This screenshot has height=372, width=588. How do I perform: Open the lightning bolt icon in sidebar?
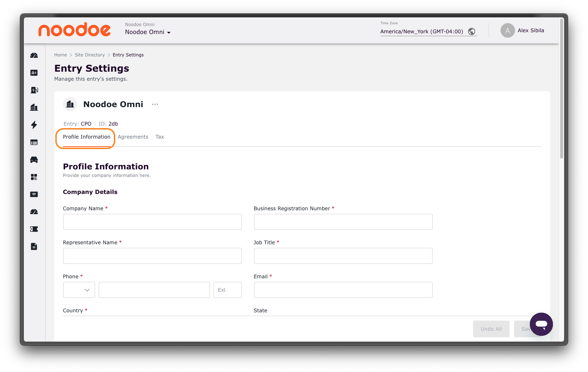[34, 125]
